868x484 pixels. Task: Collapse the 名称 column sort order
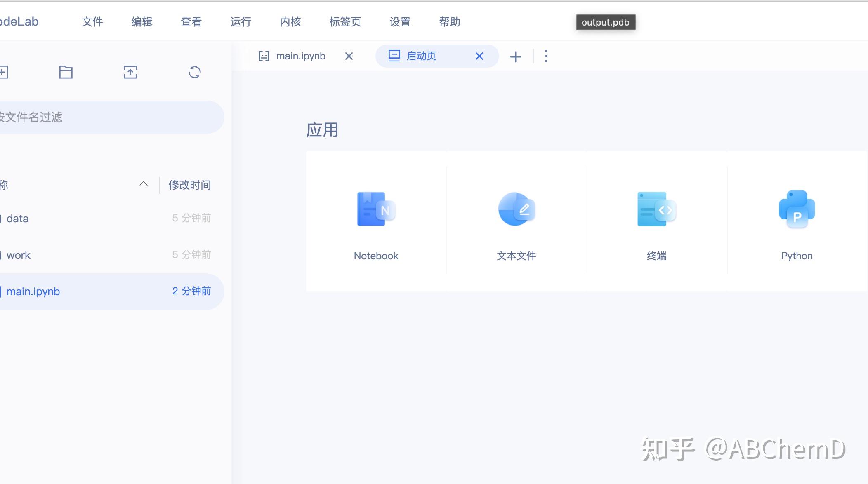[x=143, y=184]
